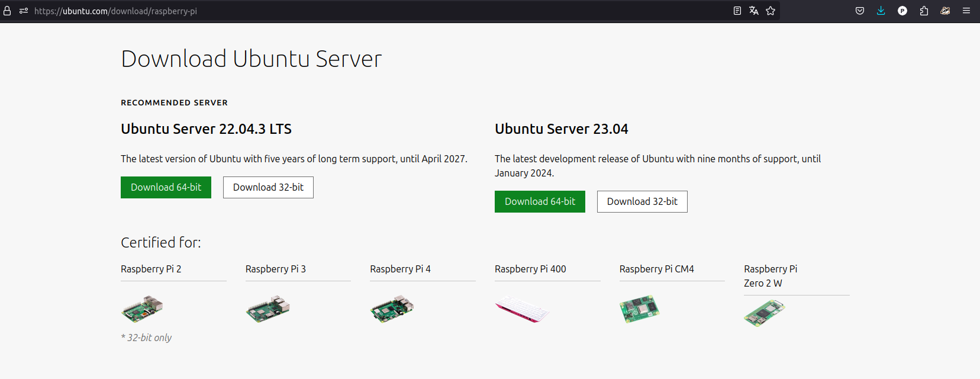This screenshot has width=980, height=379.
Task: Click the Raspberry Pi CM4 module image
Action: point(639,309)
